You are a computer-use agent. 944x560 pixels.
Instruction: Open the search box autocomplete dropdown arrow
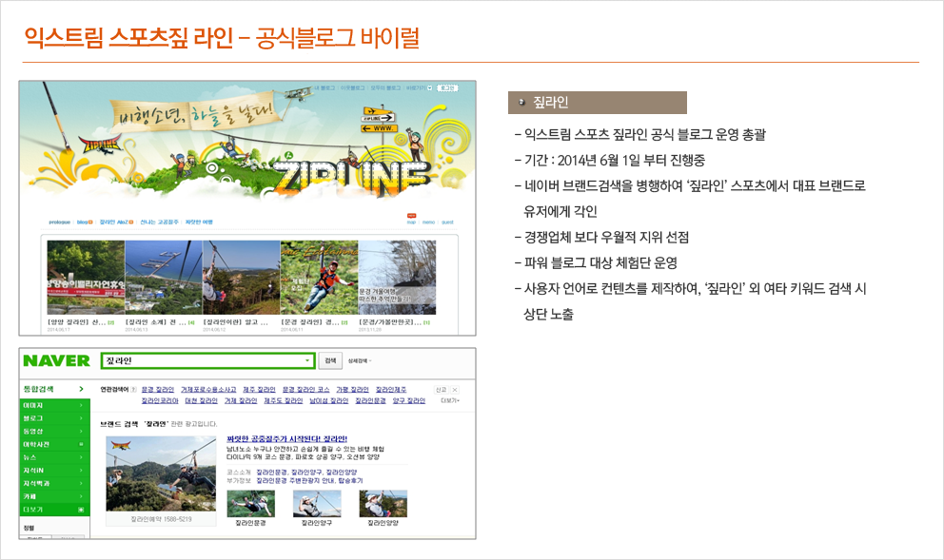307,361
